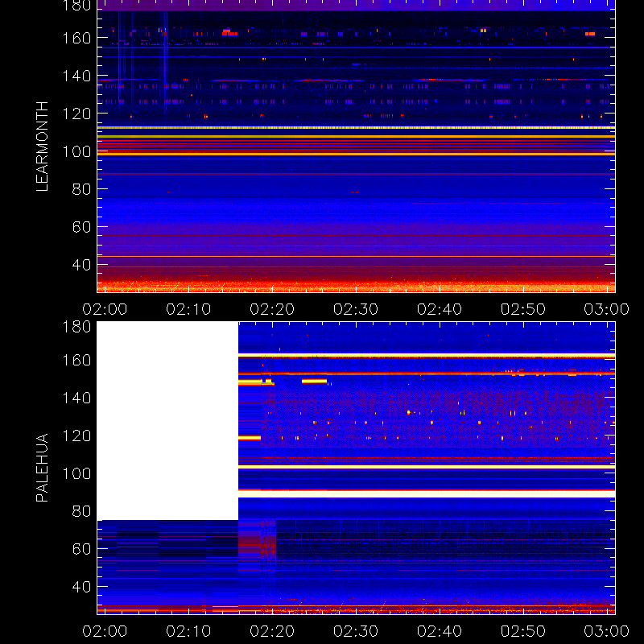This screenshot has height=644, width=644.
Task: Click the white data gap in PALEHUA spectrogram
Action: 167,421
